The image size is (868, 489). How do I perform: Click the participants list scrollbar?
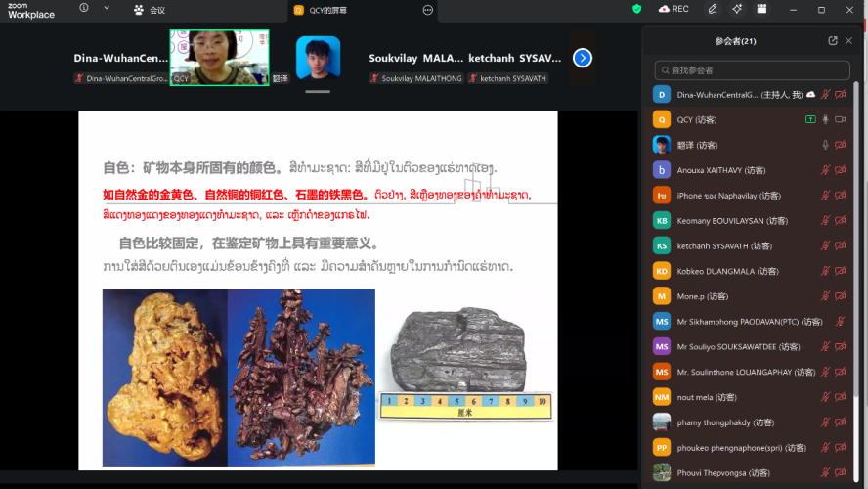pos(856,238)
